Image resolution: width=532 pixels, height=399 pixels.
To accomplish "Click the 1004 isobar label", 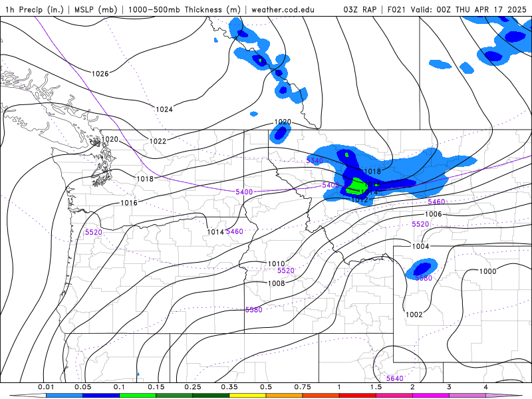I will point(420,246).
